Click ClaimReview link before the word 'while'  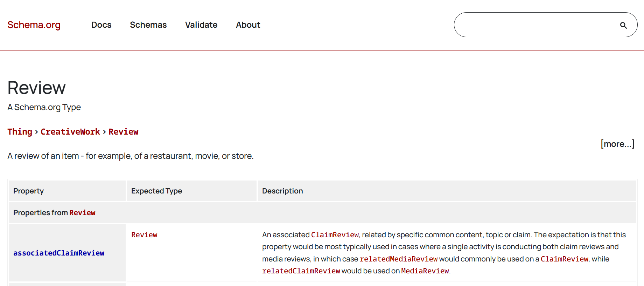click(564, 259)
